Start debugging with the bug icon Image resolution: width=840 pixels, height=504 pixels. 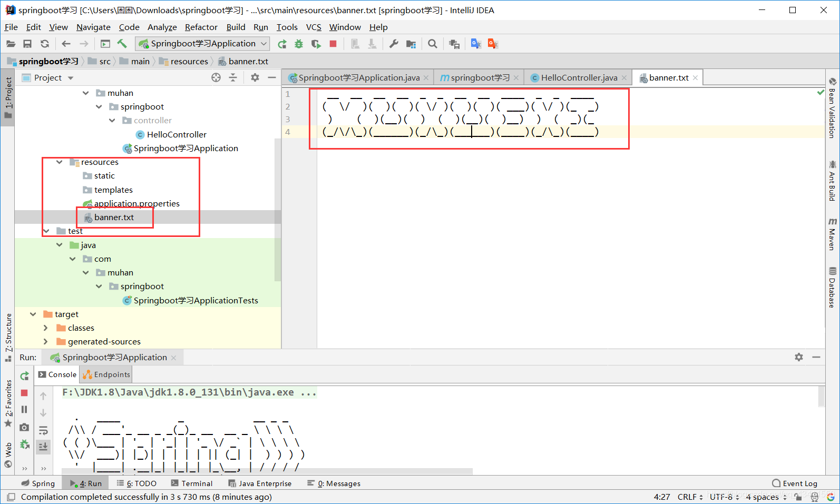[299, 44]
